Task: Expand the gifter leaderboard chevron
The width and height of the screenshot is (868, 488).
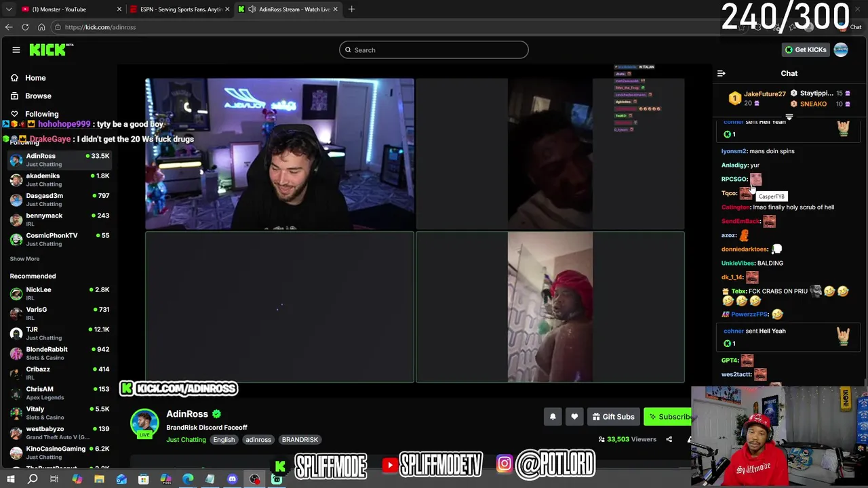Action: coord(789,117)
